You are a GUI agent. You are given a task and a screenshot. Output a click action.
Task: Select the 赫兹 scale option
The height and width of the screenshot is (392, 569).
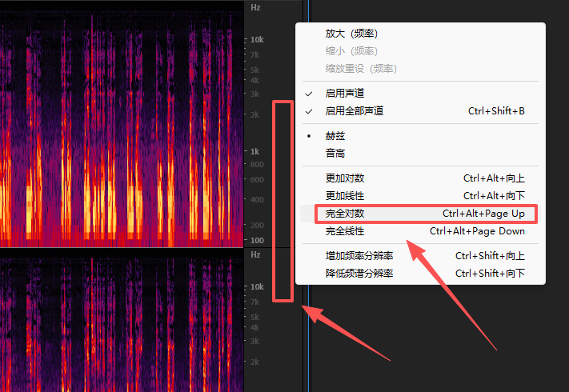[420, 136]
